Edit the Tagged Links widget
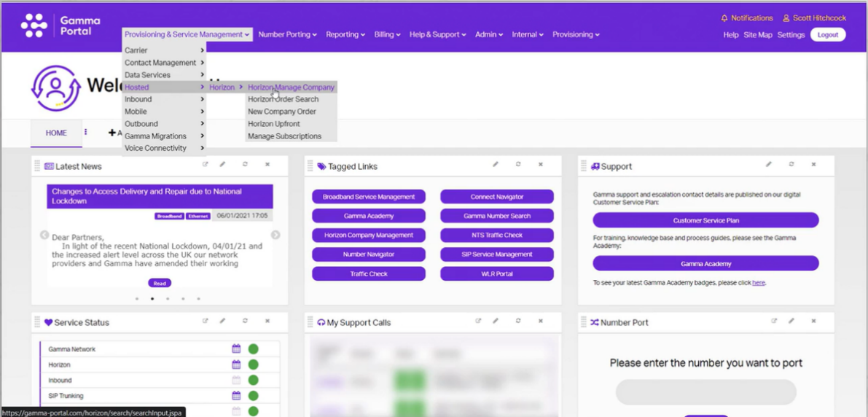Image resolution: width=868 pixels, height=417 pixels. 496,165
